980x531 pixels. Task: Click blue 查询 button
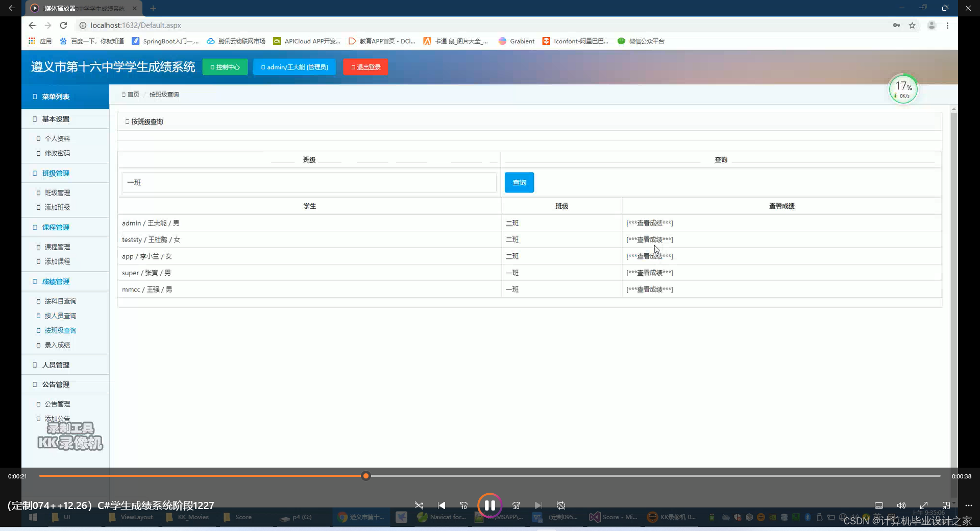(519, 182)
